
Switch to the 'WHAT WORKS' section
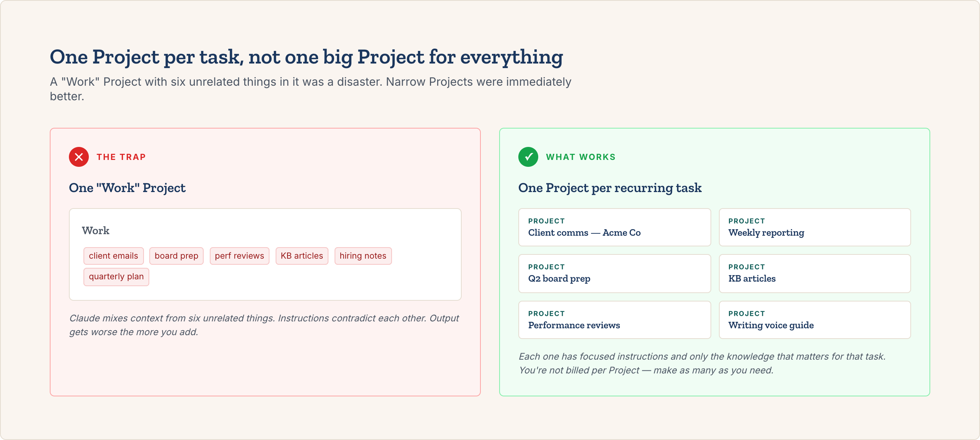tap(580, 157)
